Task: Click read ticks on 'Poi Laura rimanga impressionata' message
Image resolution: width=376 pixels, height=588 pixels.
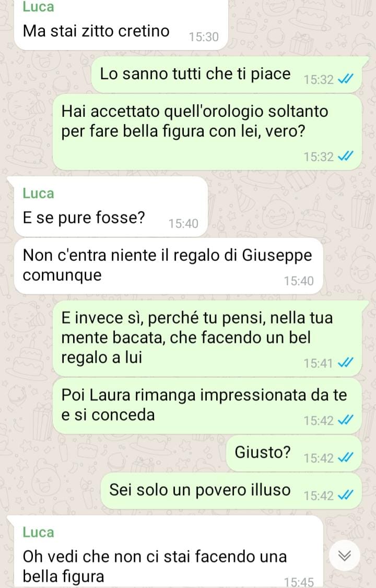Action: (x=345, y=421)
